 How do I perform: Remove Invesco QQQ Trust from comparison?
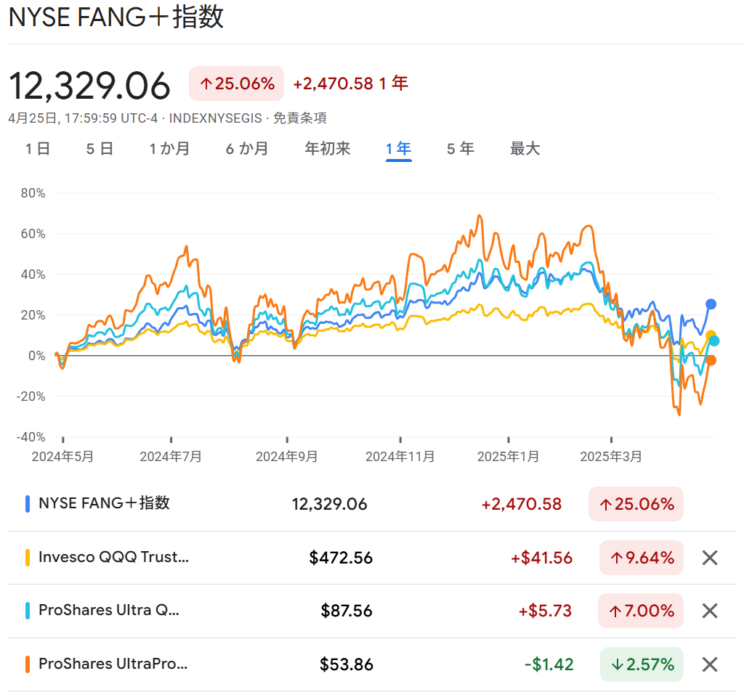tap(709, 558)
